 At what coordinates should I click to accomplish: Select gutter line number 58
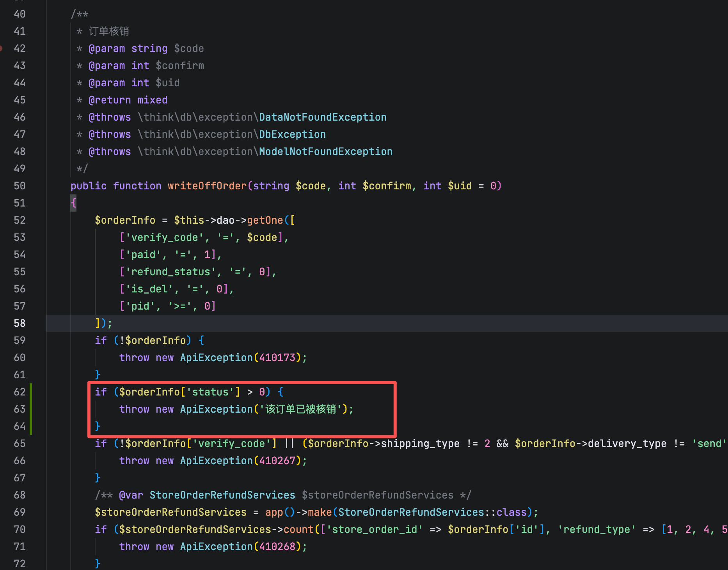[20, 323]
